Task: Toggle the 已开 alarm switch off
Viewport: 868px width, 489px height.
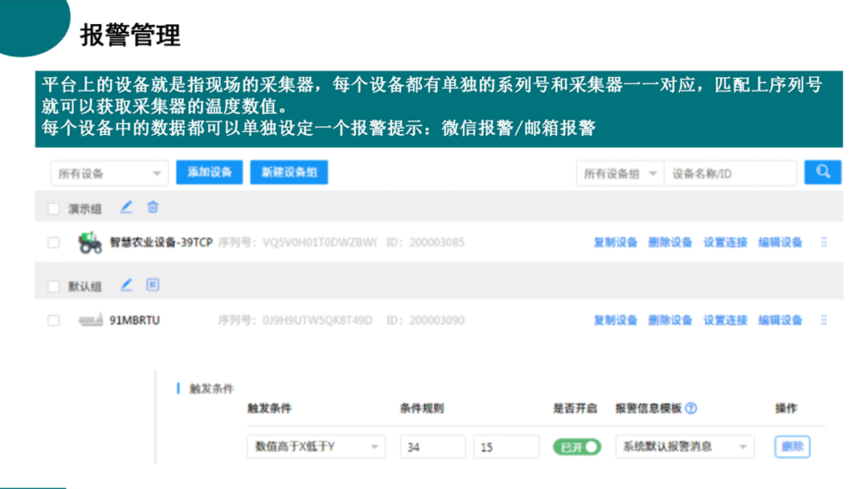Action: point(576,447)
